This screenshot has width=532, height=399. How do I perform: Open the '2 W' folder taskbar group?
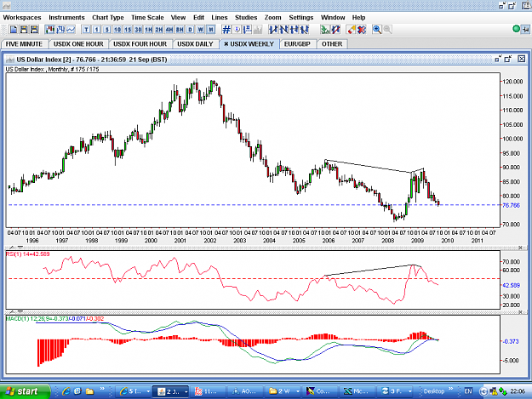click(283, 391)
